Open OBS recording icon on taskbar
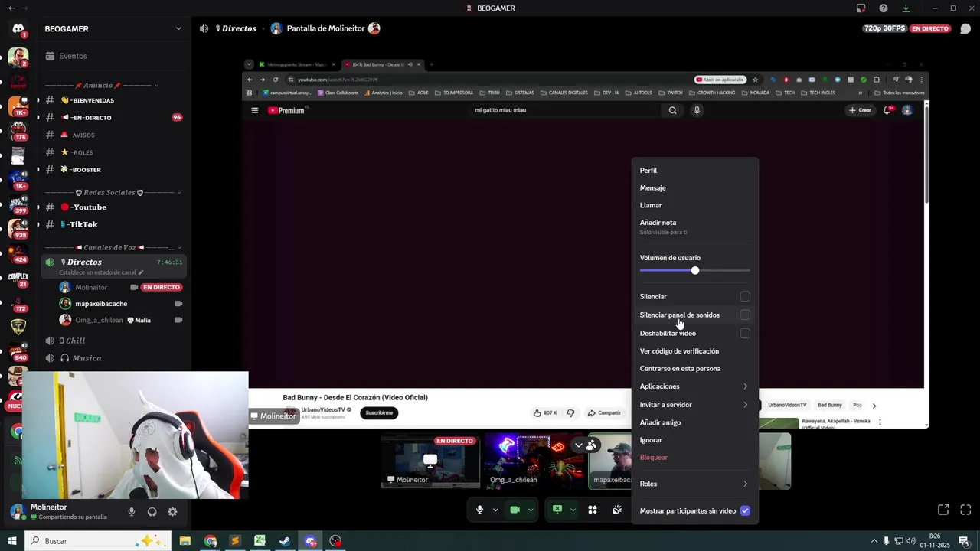Viewport: 980px width, 551px height. [335, 541]
